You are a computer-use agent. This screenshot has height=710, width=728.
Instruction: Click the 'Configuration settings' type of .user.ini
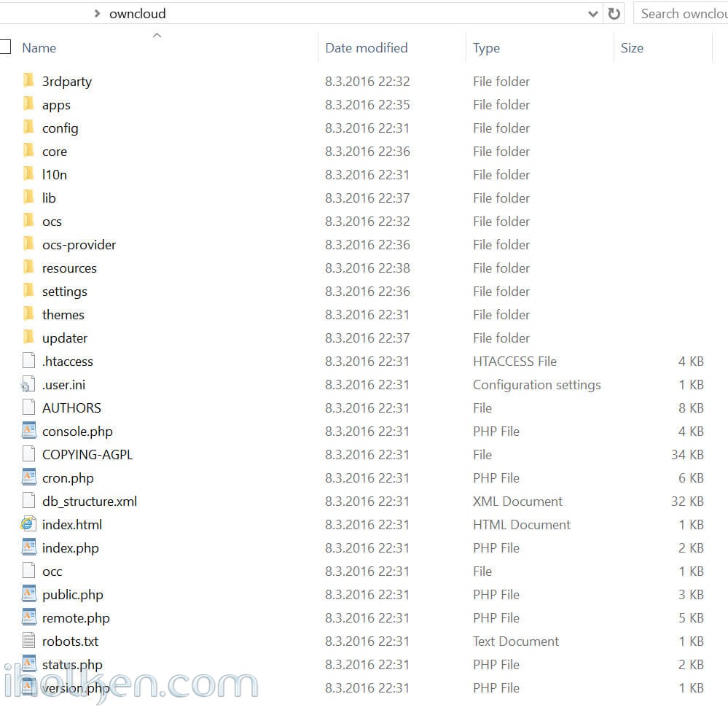[x=537, y=384]
